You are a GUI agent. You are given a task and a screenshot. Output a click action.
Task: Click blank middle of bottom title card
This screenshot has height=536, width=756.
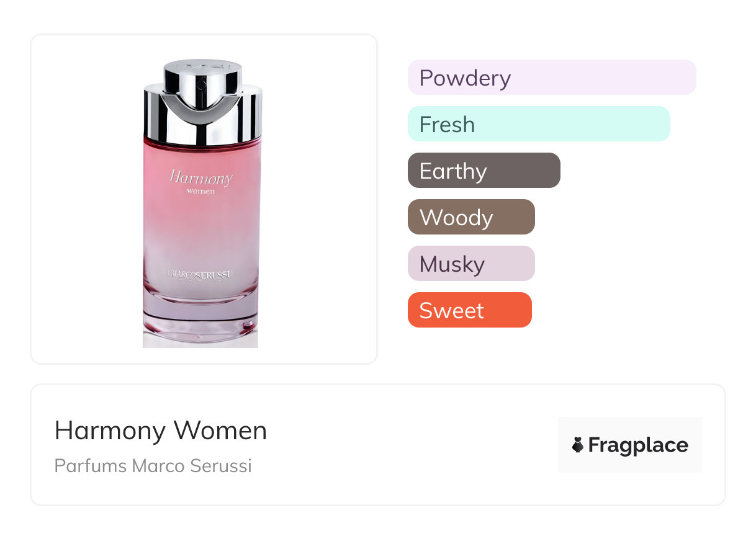click(x=410, y=445)
